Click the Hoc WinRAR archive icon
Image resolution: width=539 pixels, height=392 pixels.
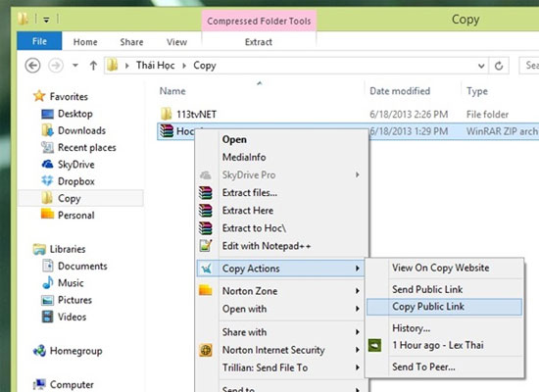click(x=167, y=131)
